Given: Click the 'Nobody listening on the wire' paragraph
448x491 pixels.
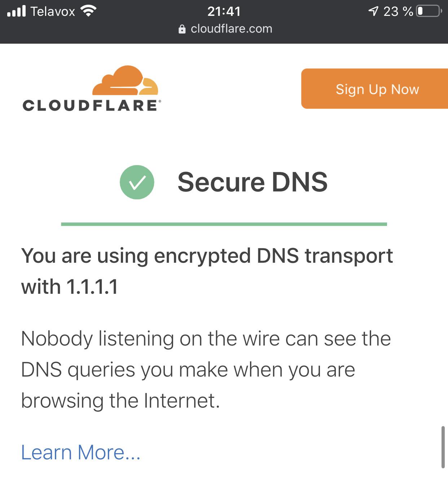Looking at the screenshot, I should coord(206,370).
